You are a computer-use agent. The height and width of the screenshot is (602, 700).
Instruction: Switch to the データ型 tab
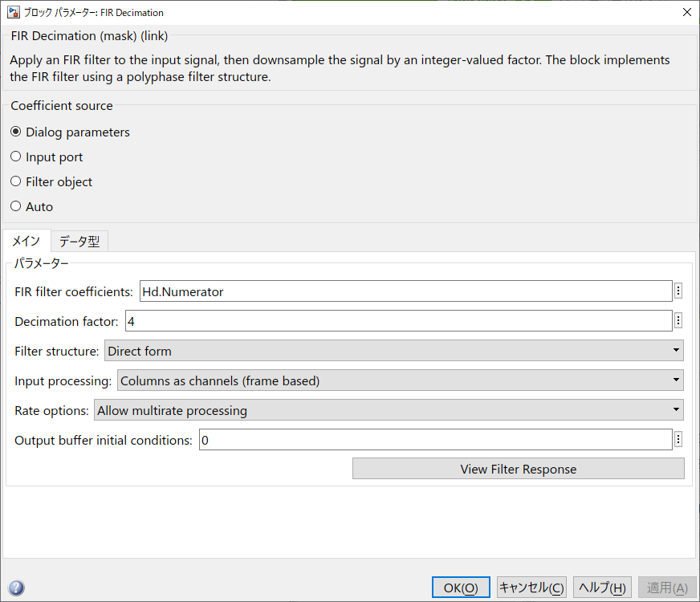click(x=79, y=242)
